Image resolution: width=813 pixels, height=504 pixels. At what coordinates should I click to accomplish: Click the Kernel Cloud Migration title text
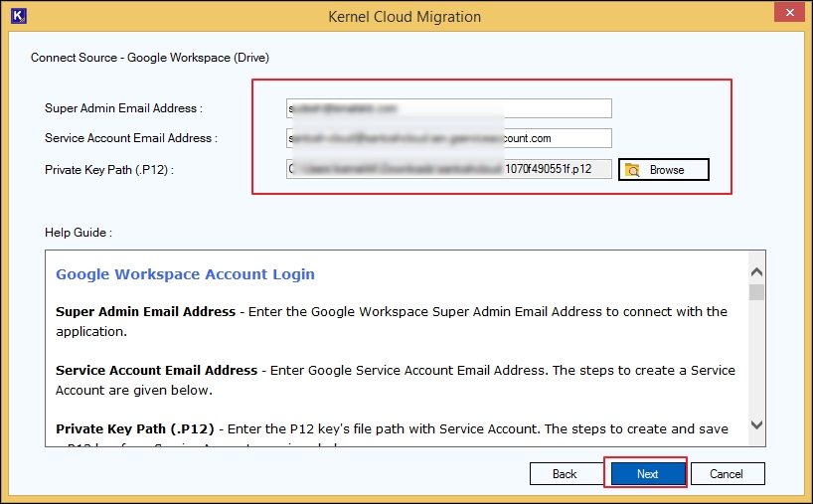click(405, 17)
